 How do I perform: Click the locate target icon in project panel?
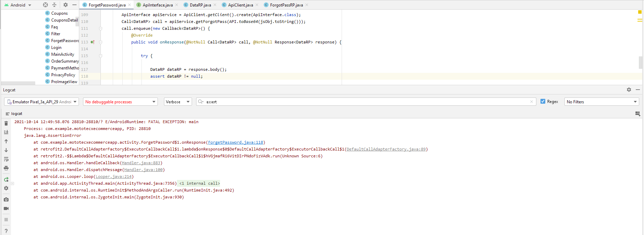45,5
